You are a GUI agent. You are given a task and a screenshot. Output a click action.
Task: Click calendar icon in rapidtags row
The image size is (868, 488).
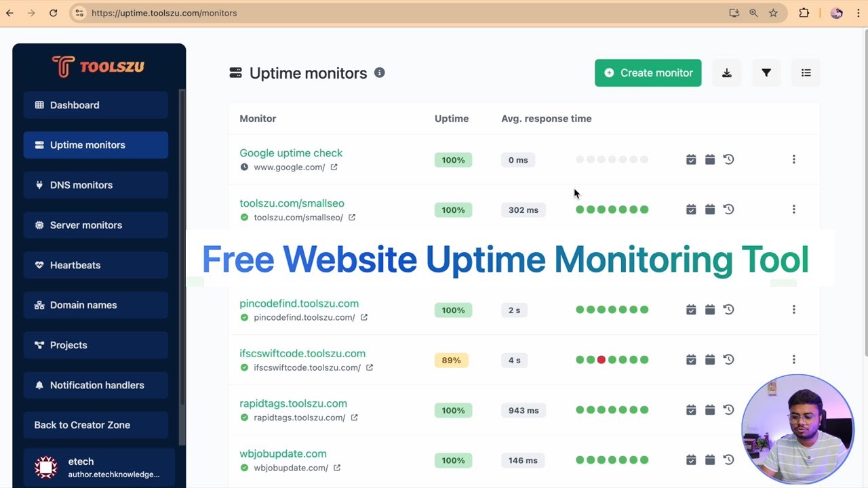coord(710,410)
